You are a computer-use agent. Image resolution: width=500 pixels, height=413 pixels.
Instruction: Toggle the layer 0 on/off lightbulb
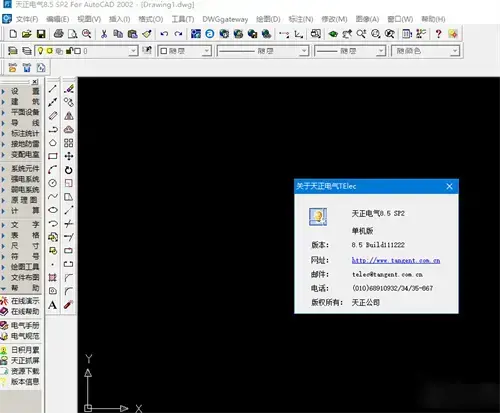click(40, 51)
